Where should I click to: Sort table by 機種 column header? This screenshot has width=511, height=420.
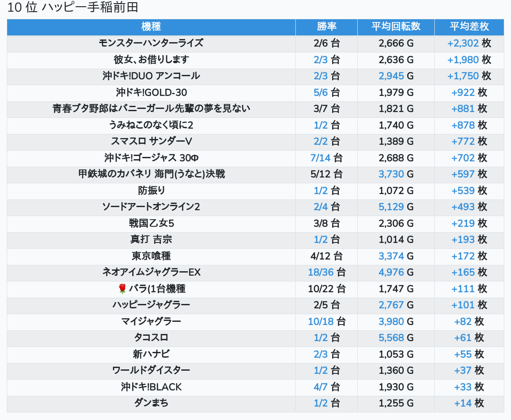[151, 27]
